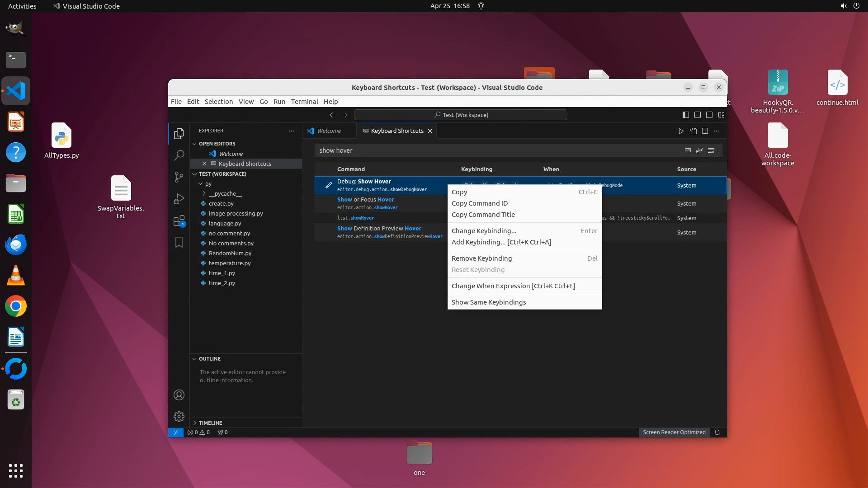Toggle the Primary Side Bar layout button
The width and height of the screenshot is (868, 488).
pyautogui.click(x=686, y=115)
